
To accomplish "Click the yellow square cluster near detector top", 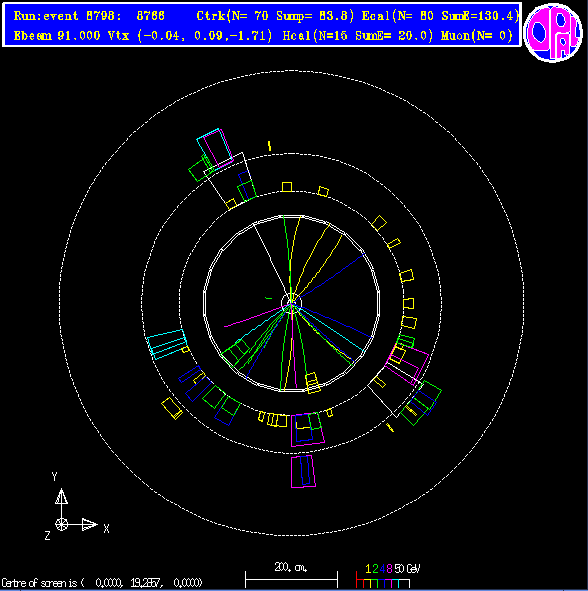I will (x=287, y=187).
